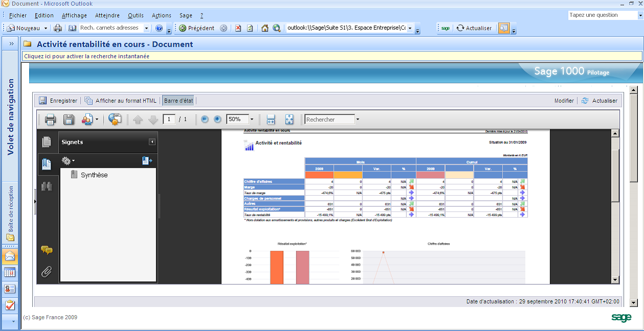Open the Actions menu
The width and height of the screenshot is (644, 331).
coord(162,15)
